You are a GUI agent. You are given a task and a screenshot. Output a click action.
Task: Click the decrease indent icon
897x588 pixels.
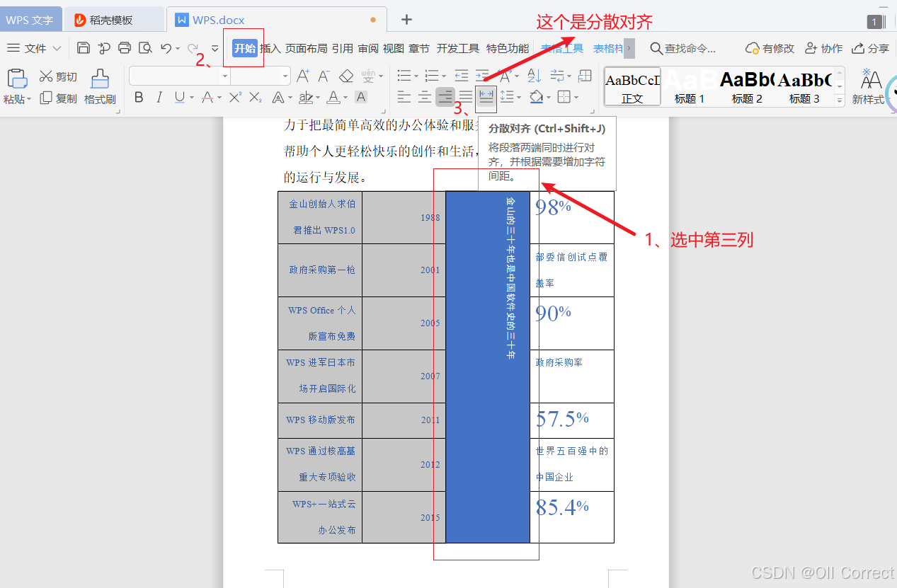tap(462, 76)
